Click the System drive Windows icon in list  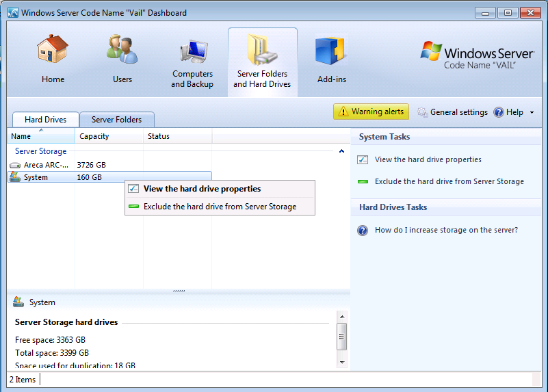click(x=15, y=177)
